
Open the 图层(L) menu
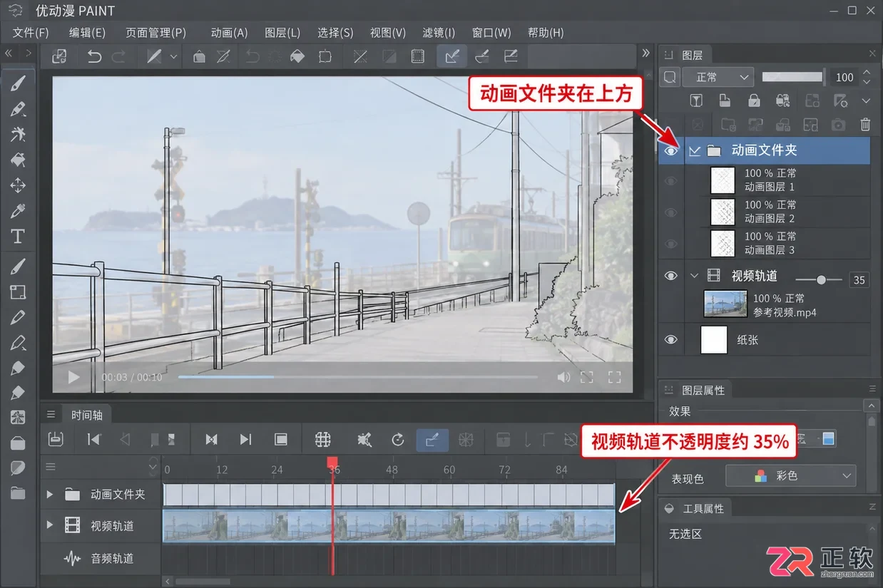coord(282,33)
